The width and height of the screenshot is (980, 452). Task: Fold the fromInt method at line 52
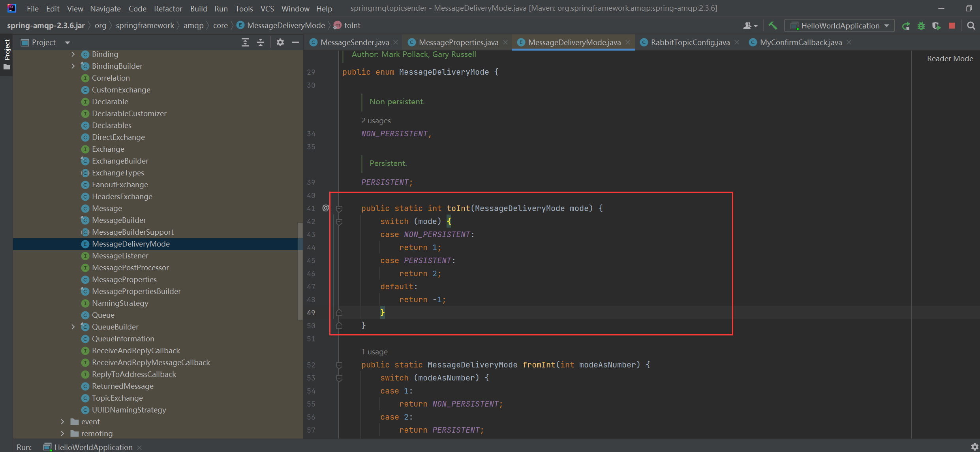pos(339,365)
